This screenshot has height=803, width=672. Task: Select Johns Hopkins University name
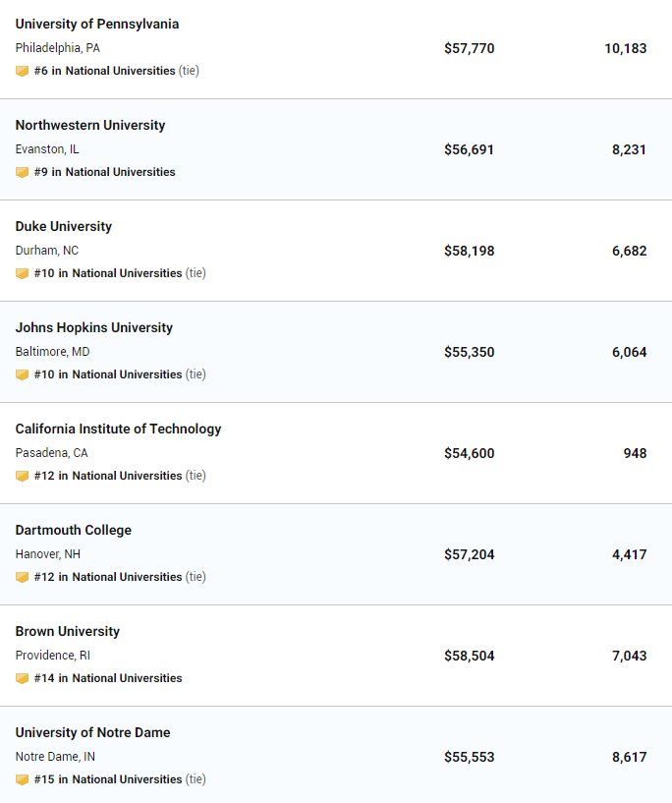point(94,327)
